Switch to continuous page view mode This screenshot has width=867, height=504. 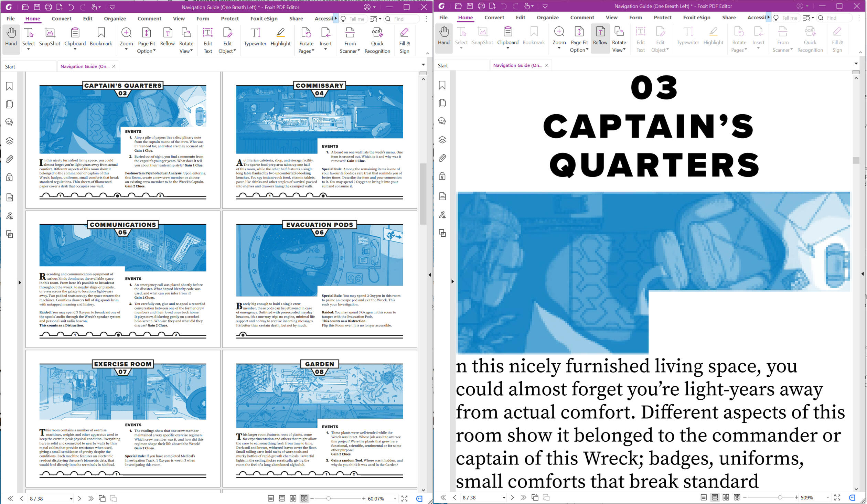pyautogui.click(x=281, y=498)
